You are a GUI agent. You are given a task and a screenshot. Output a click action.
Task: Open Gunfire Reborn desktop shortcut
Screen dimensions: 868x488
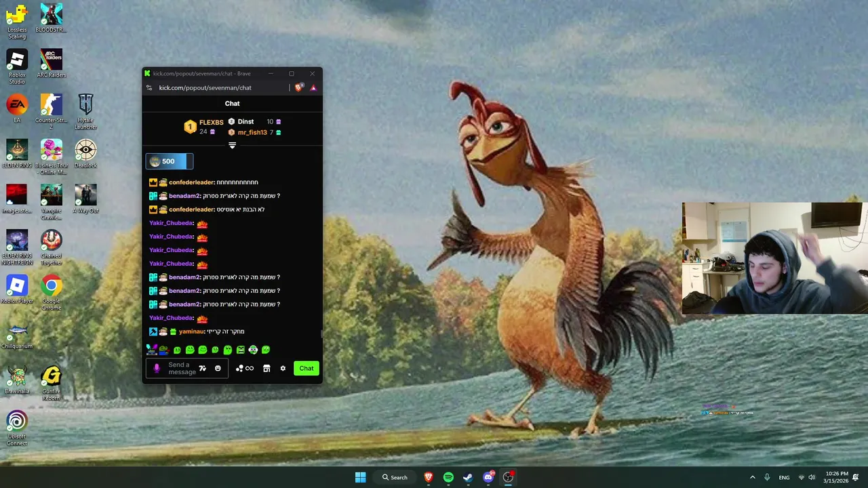coord(51,384)
